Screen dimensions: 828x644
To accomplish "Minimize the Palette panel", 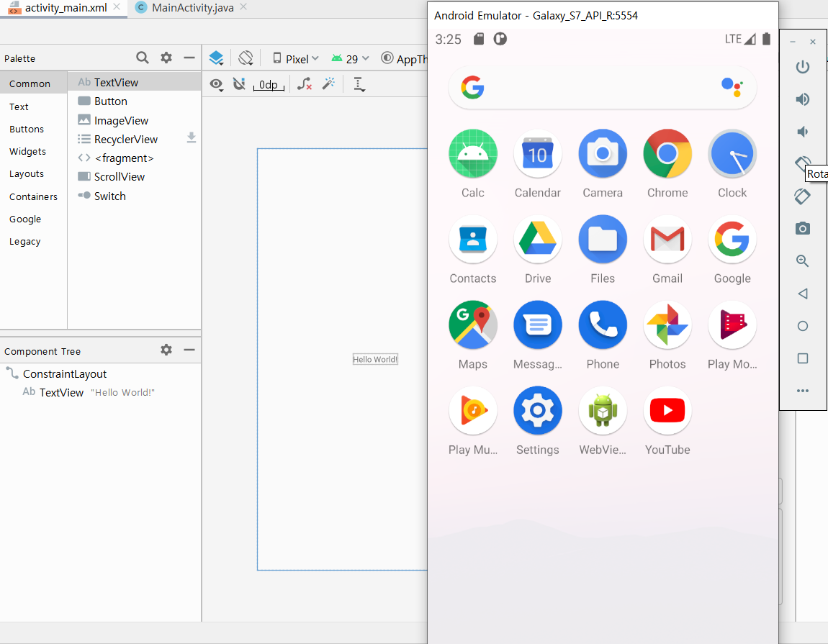I will 189,58.
